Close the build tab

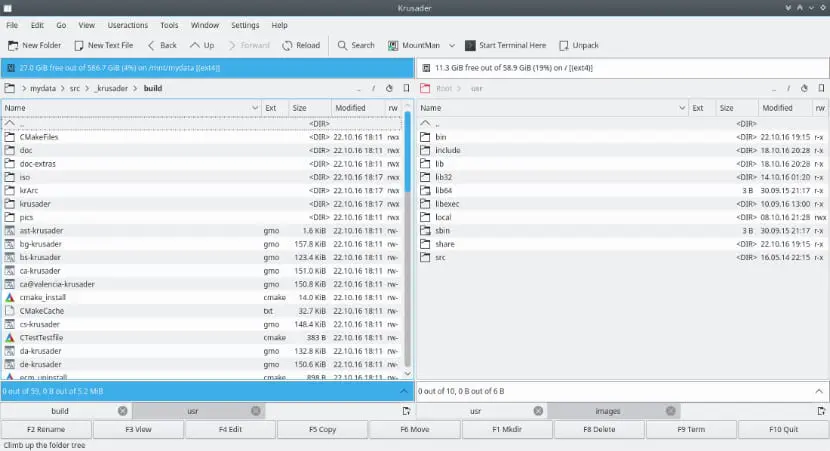(122, 411)
